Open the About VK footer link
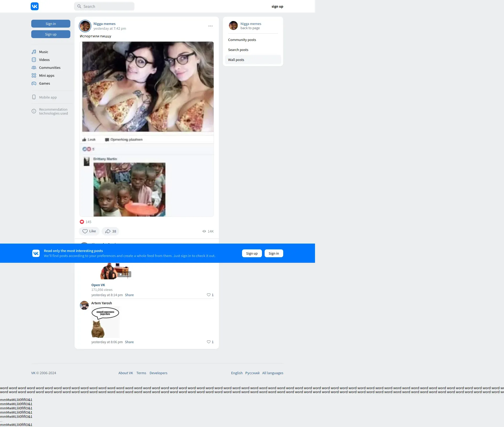504x427 pixels. coord(125,373)
